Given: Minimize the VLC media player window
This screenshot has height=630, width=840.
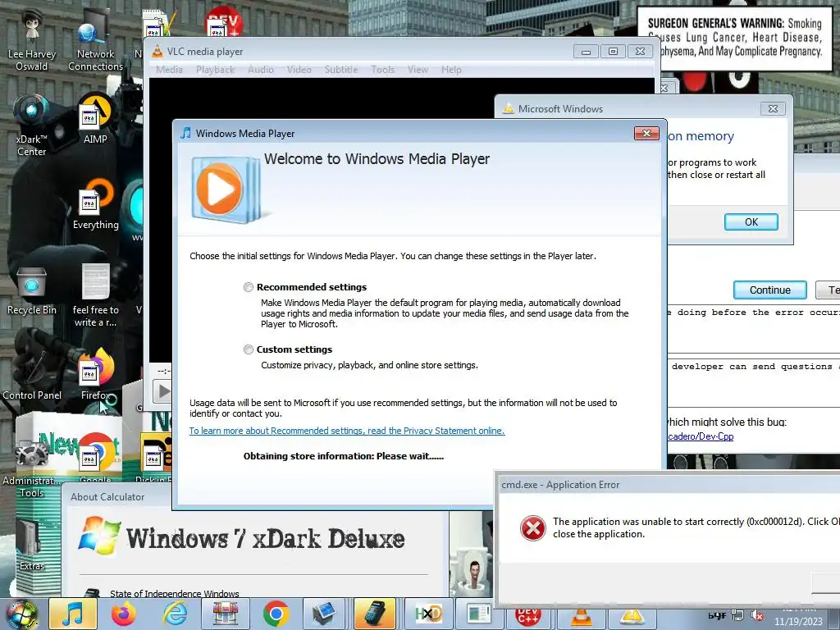Looking at the screenshot, I should pos(586,52).
